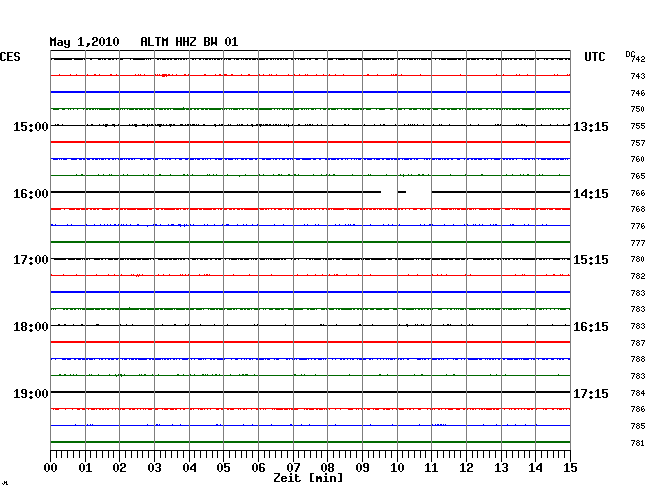This screenshot has width=650, height=494.
Task: Click the 02 minute axis label
Action: tap(119, 468)
